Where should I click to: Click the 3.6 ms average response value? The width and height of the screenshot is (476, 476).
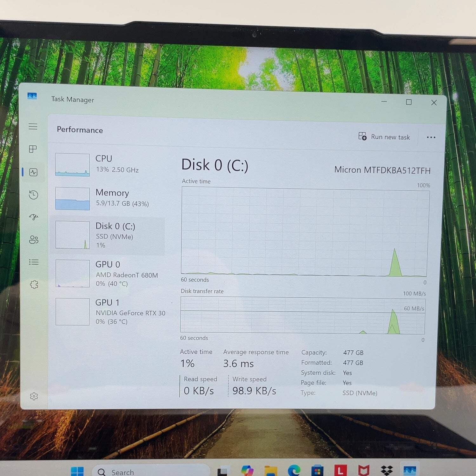[238, 363]
